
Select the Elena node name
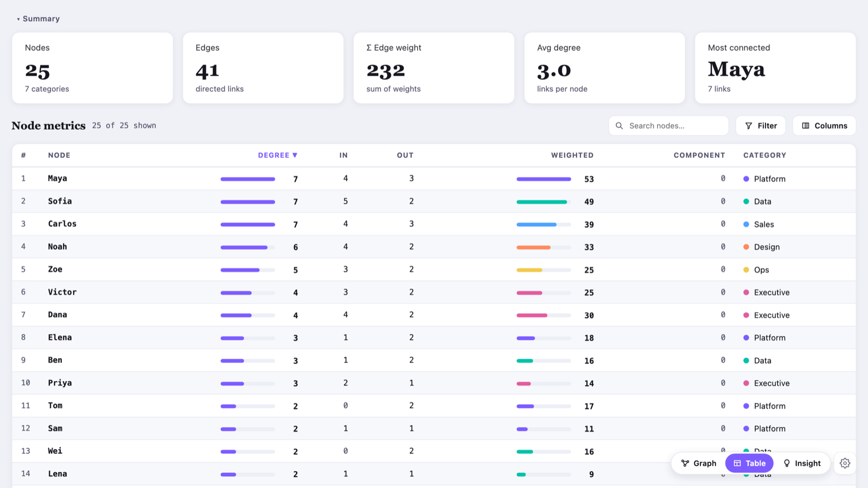[x=60, y=338]
